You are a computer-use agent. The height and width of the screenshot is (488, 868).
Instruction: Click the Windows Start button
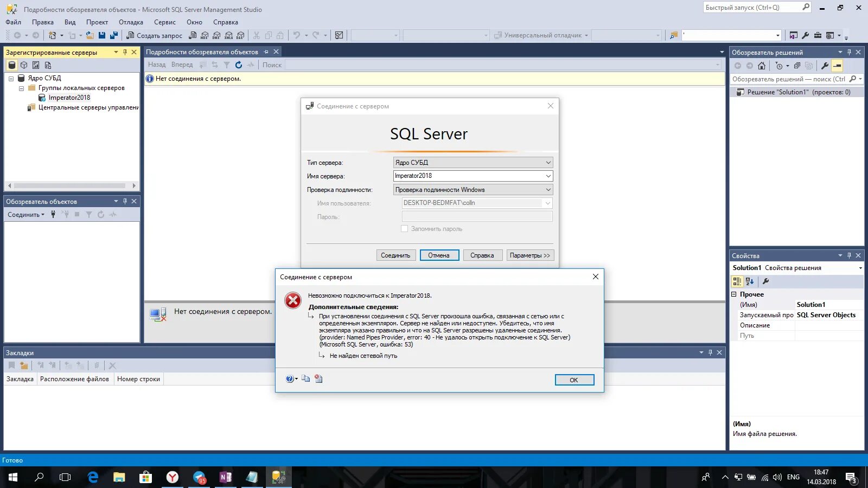click(x=13, y=477)
